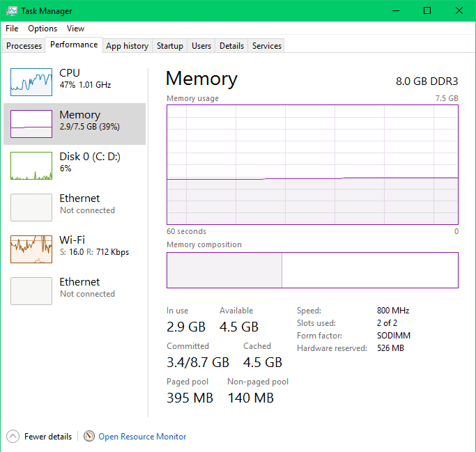This screenshot has height=452, width=476.
Task: Click the In use 2.9 GB value
Action: point(186,327)
